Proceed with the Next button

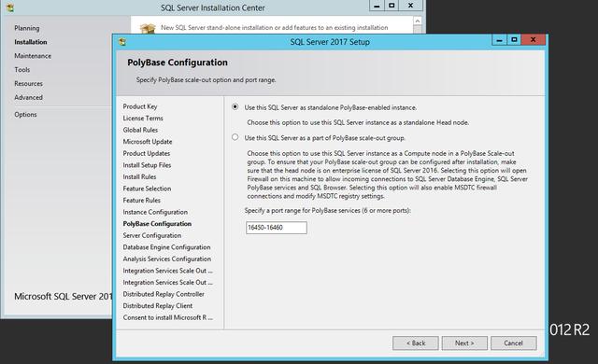464,343
